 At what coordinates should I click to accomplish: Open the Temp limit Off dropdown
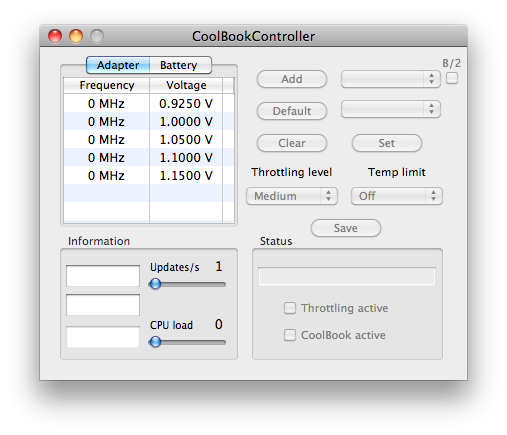397,196
